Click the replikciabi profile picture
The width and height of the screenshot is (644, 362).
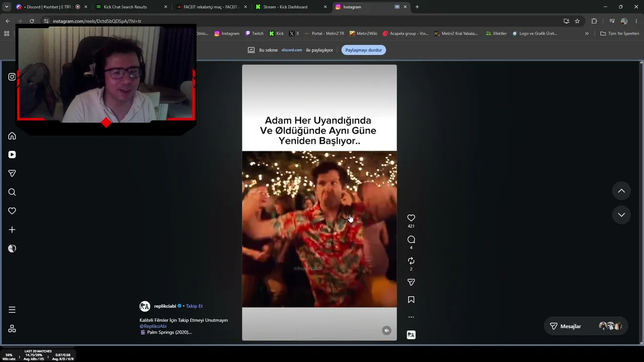(x=145, y=306)
